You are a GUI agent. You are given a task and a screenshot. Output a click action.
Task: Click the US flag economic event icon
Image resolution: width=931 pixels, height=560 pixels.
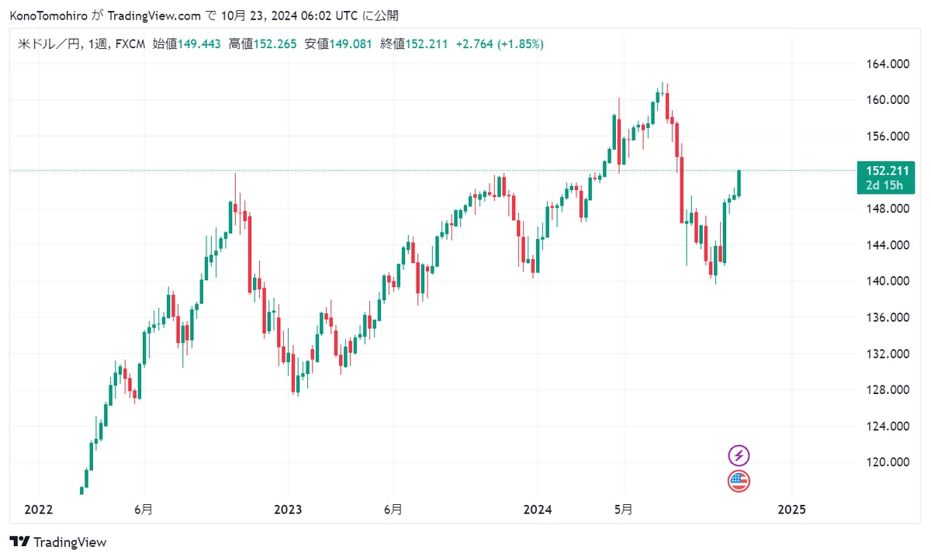[739, 482]
